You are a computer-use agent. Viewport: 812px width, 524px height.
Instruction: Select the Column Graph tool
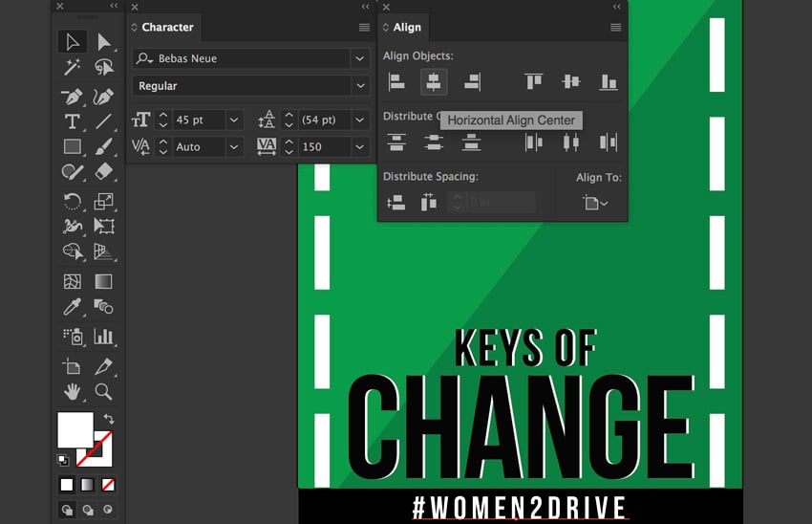103,337
